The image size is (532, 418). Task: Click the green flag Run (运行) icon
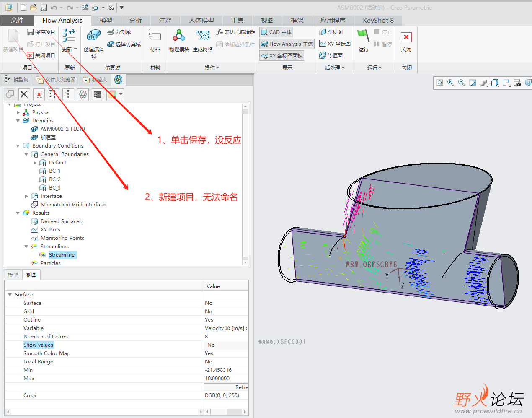click(363, 36)
